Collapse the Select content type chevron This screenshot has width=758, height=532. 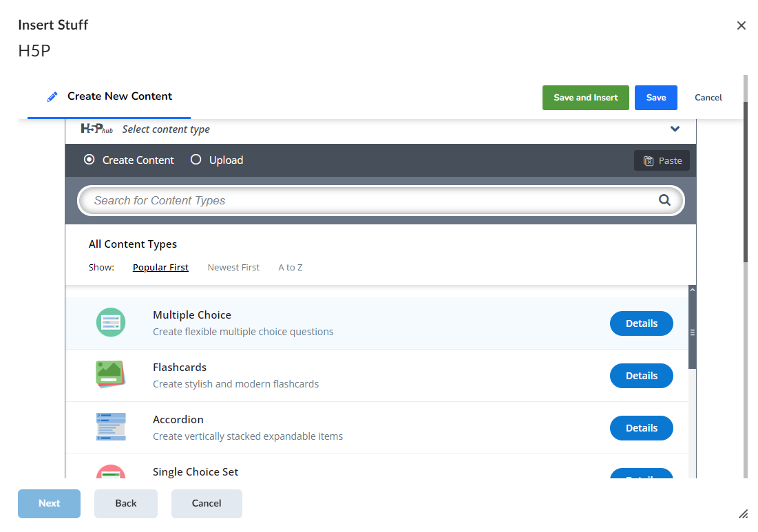pos(675,129)
